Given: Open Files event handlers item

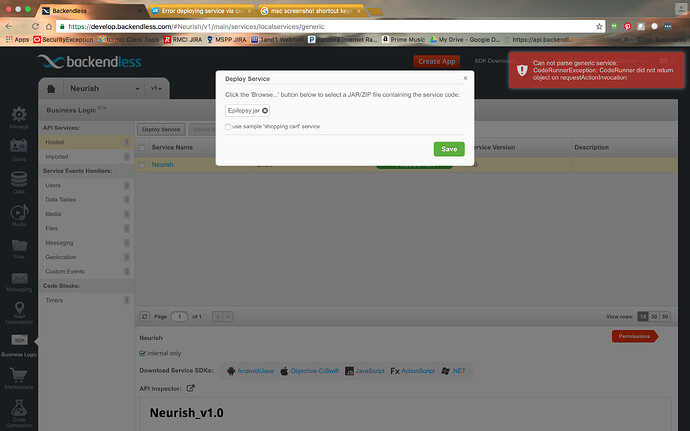Looking at the screenshot, I should 86,228.
